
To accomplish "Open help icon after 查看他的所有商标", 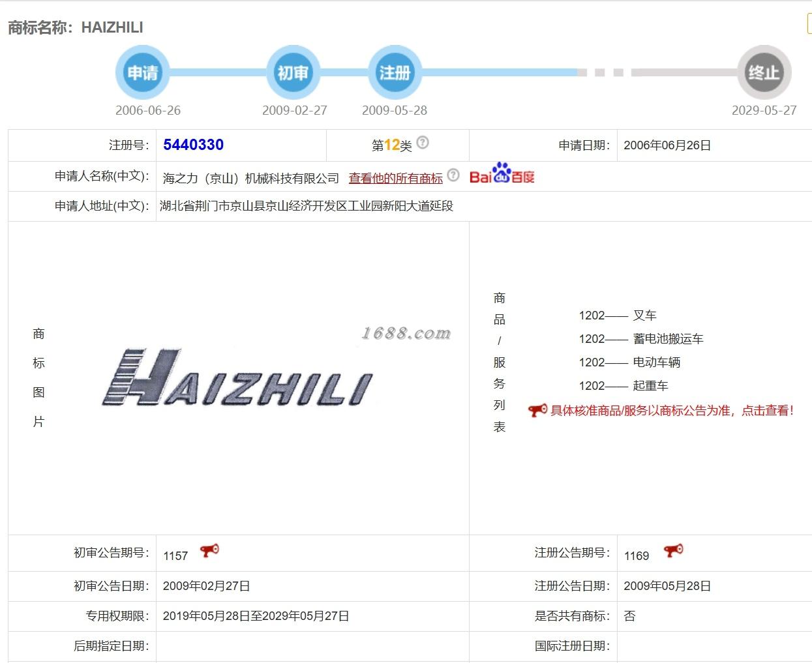I will pyautogui.click(x=453, y=175).
